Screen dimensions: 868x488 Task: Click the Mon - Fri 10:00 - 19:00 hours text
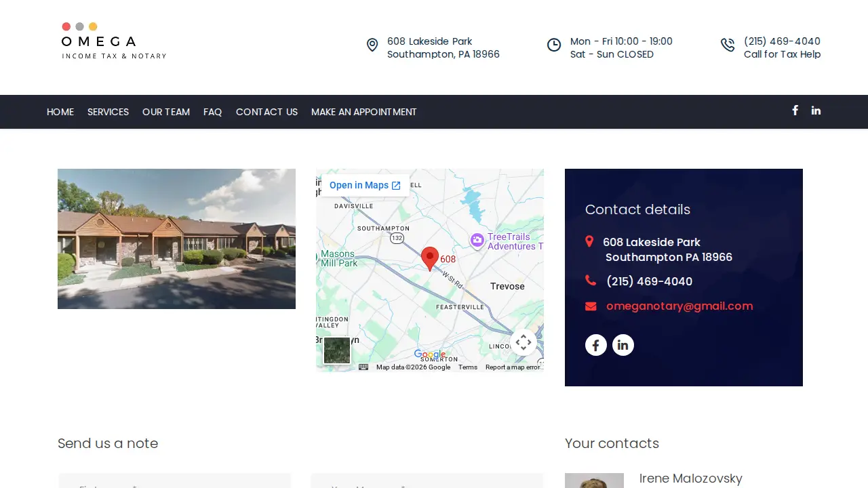[x=621, y=41]
